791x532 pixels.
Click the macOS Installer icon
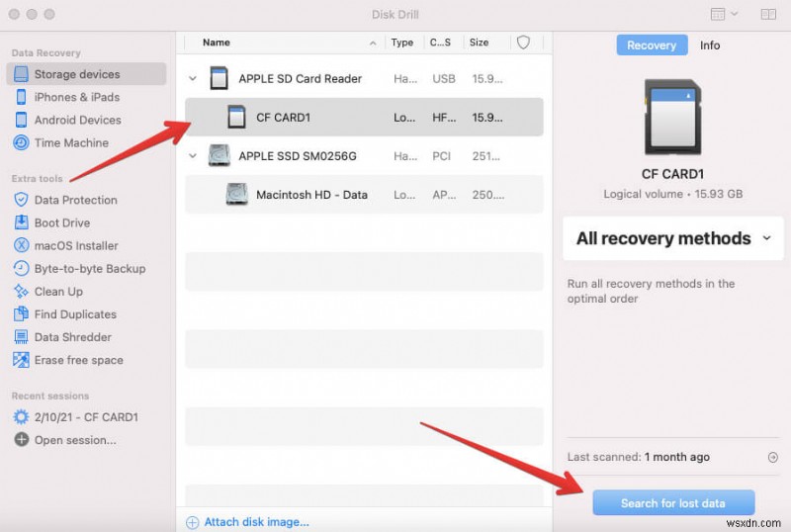[x=21, y=246]
